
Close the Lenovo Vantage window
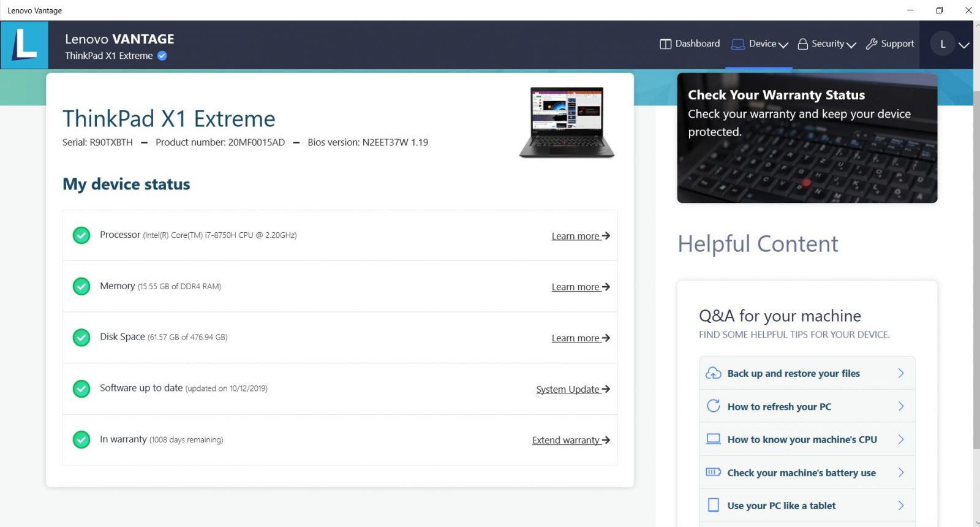(968, 10)
